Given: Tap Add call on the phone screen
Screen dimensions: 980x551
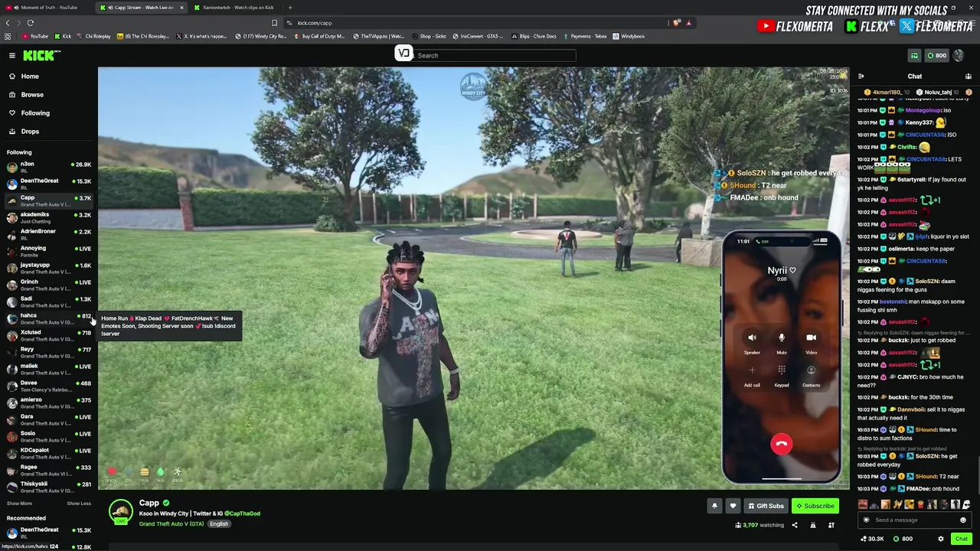Looking at the screenshot, I should [752, 370].
